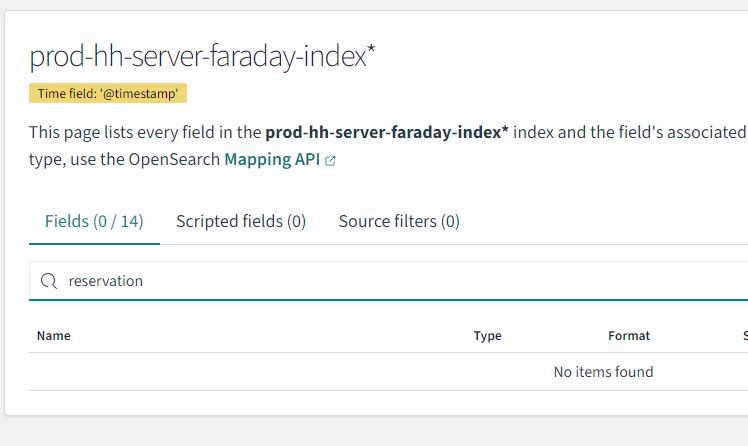
Task: Click the Name column header
Action: 54,336
